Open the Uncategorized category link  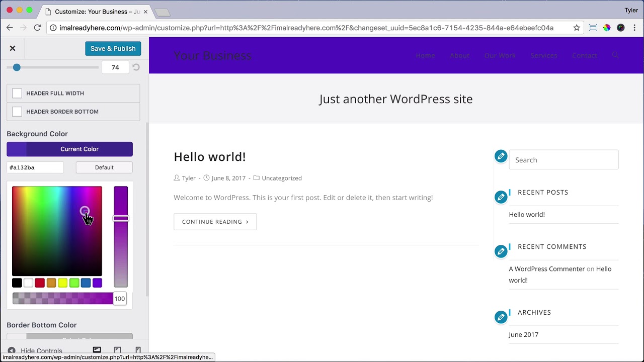[x=282, y=178]
